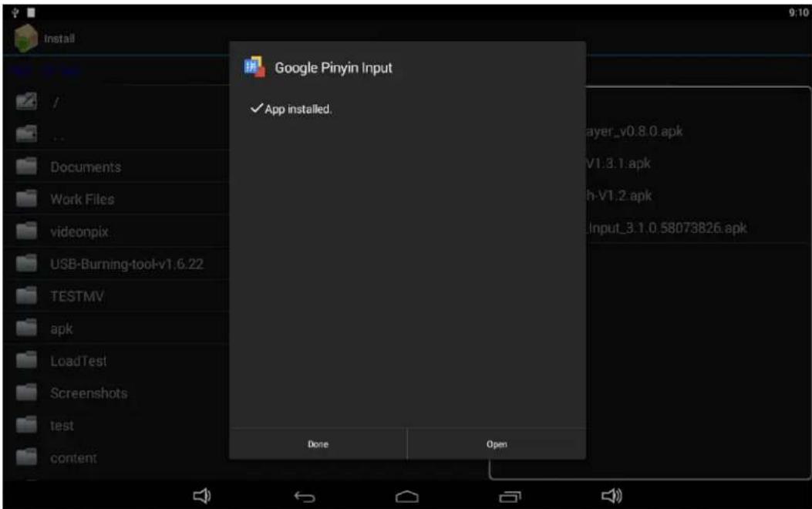The height and width of the screenshot is (509, 812).
Task: Tap the Done button in dialog
Action: pos(318,444)
